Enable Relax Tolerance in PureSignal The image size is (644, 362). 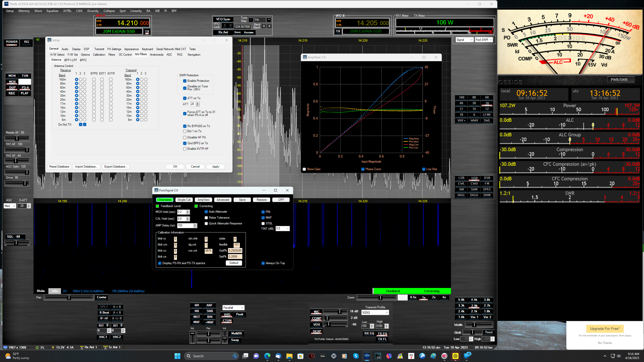click(x=206, y=218)
